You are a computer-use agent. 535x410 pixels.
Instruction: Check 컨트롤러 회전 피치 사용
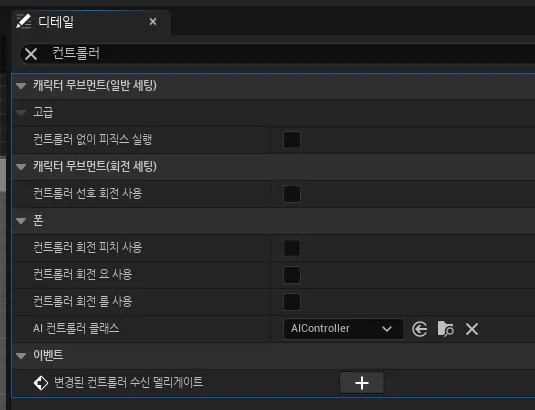292,248
